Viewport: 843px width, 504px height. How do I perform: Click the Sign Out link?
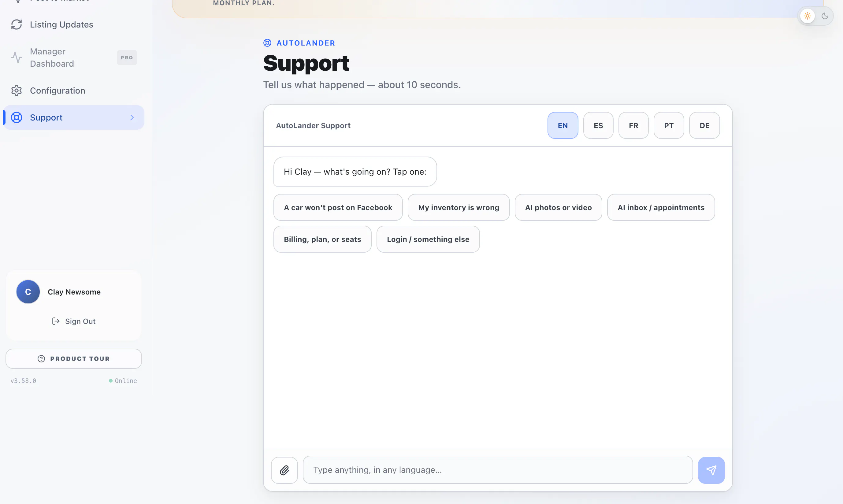(x=74, y=321)
